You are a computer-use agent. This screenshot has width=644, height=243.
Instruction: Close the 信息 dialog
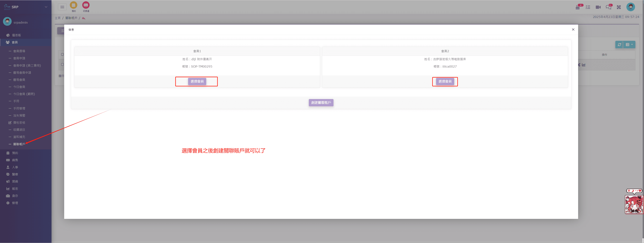coord(573,30)
